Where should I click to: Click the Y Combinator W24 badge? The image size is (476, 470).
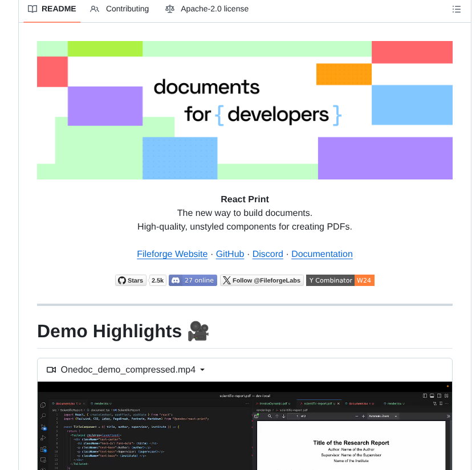(x=340, y=280)
